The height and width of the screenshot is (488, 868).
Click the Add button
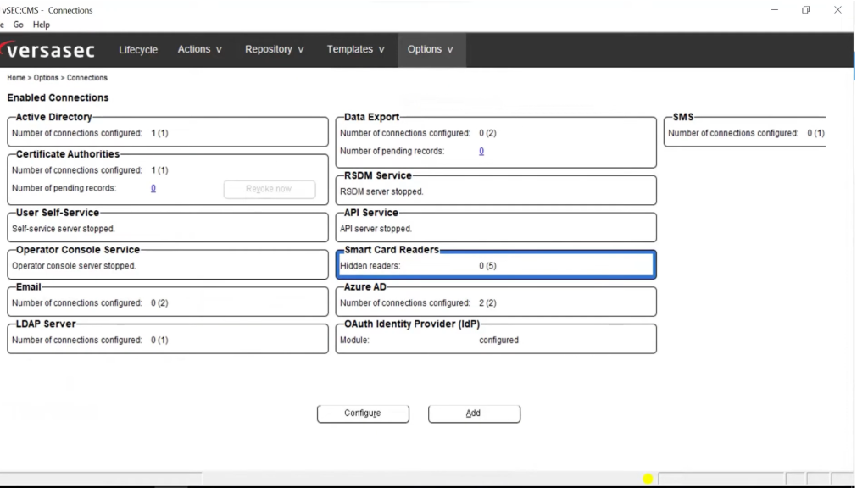click(x=474, y=413)
